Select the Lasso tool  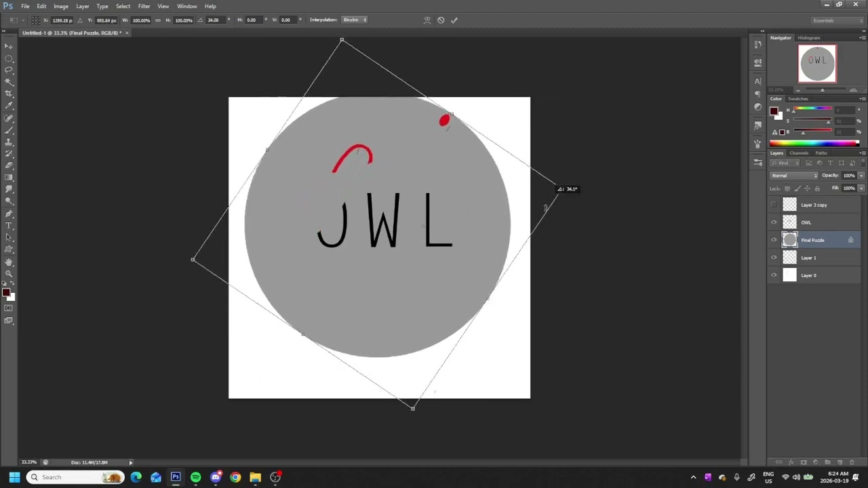tap(9, 70)
